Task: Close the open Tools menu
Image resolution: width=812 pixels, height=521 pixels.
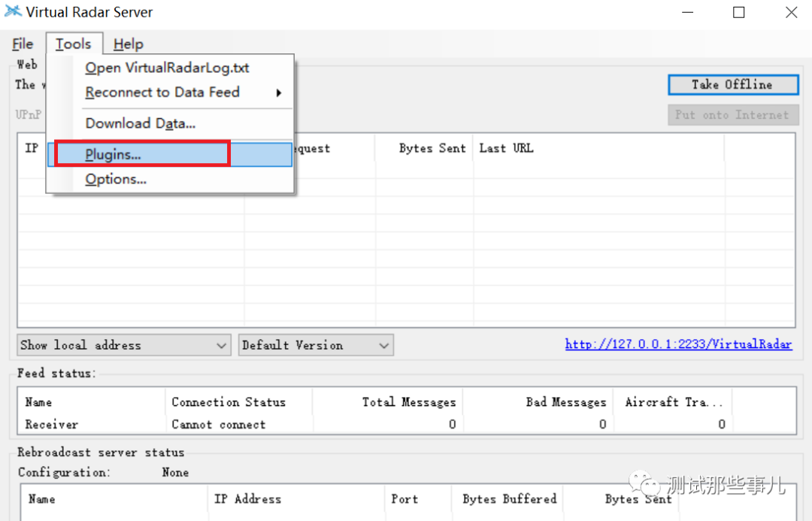Action: (x=74, y=44)
